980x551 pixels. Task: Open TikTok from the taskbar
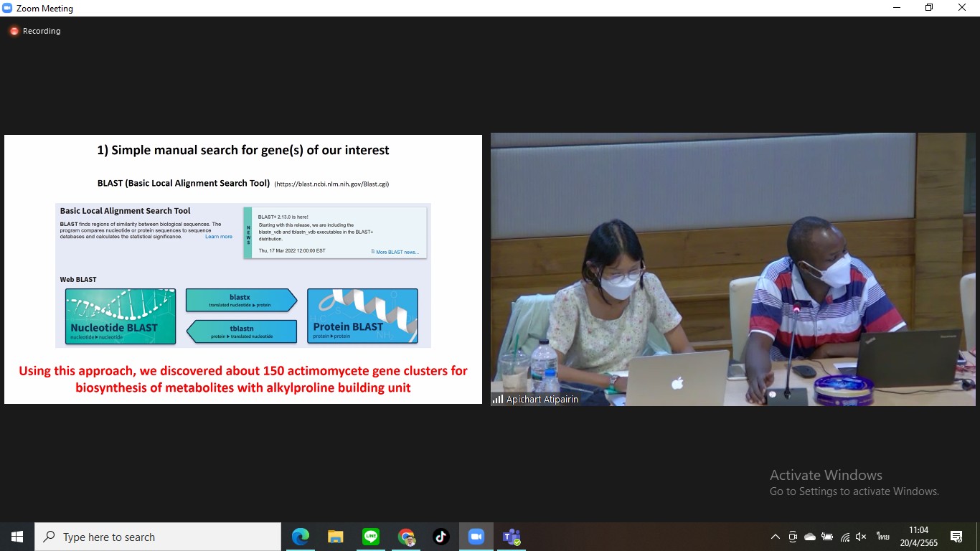441,537
